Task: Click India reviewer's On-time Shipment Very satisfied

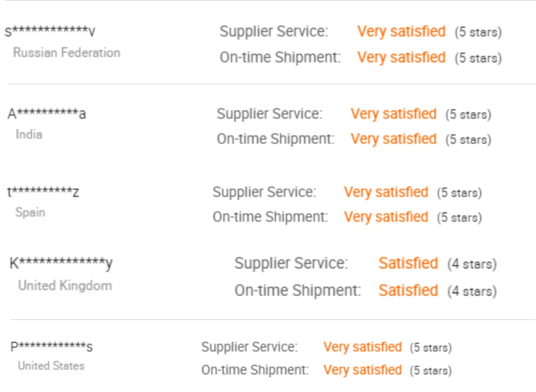Action: click(x=393, y=139)
